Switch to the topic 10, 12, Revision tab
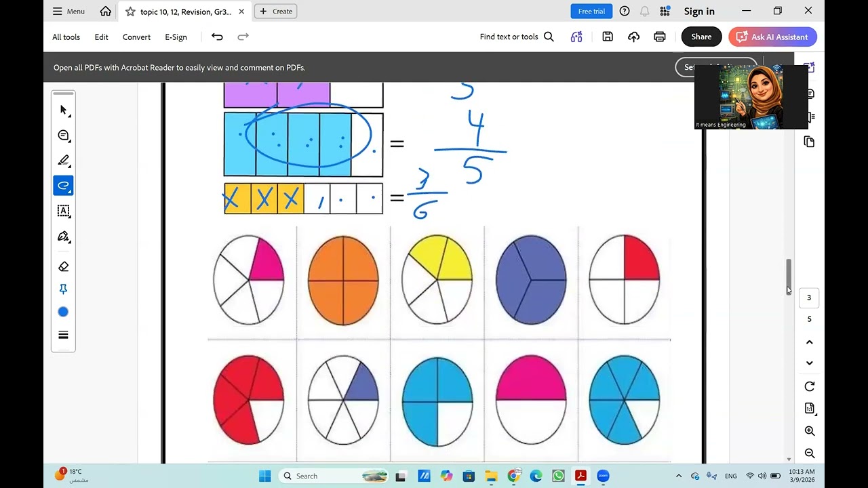This screenshot has width=868, height=488. pyautogui.click(x=185, y=12)
